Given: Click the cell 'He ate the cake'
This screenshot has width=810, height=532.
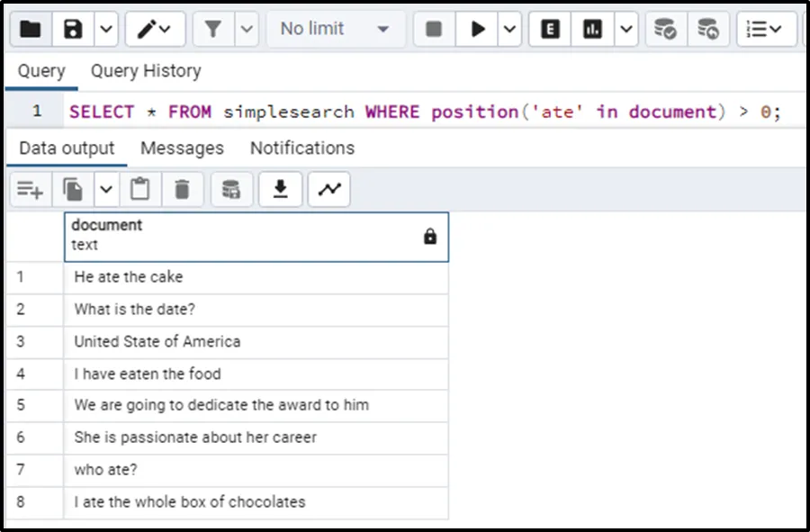Looking at the screenshot, I should click(x=129, y=277).
